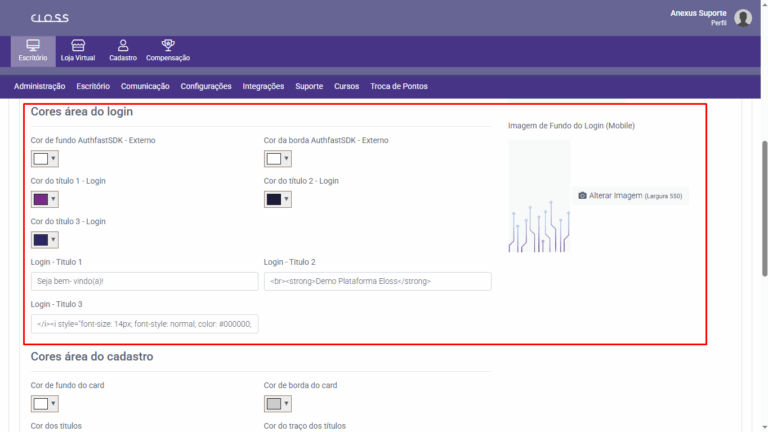This screenshot has height=432, width=768.
Task: Pick the purple Cor do título 1 swatch
Action: pos(40,199)
